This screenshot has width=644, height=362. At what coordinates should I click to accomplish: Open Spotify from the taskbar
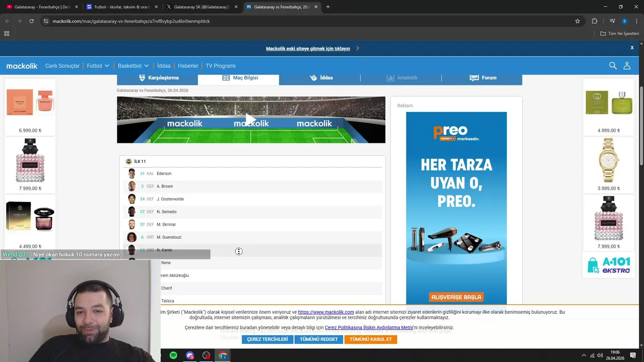click(x=173, y=355)
